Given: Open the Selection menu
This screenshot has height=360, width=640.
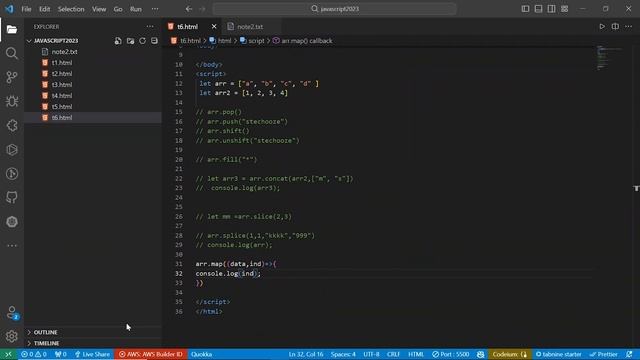Looking at the screenshot, I should point(71,9).
